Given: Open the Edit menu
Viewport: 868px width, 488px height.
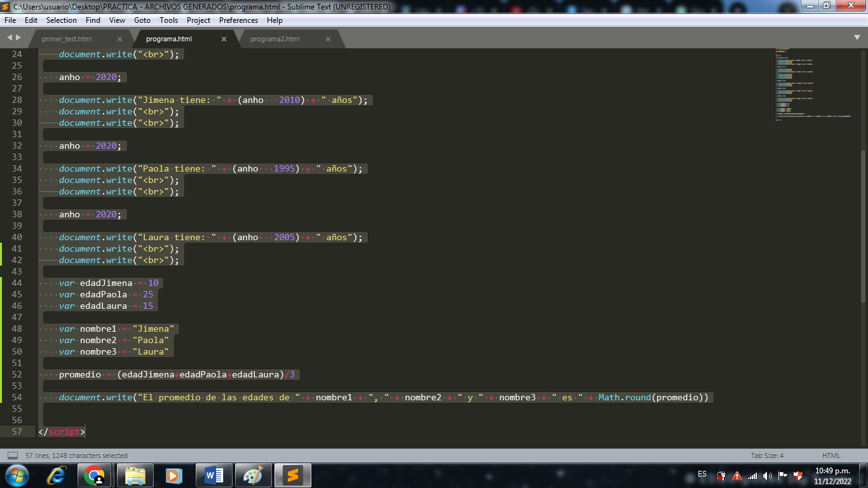Looking at the screenshot, I should click(x=31, y=20).
